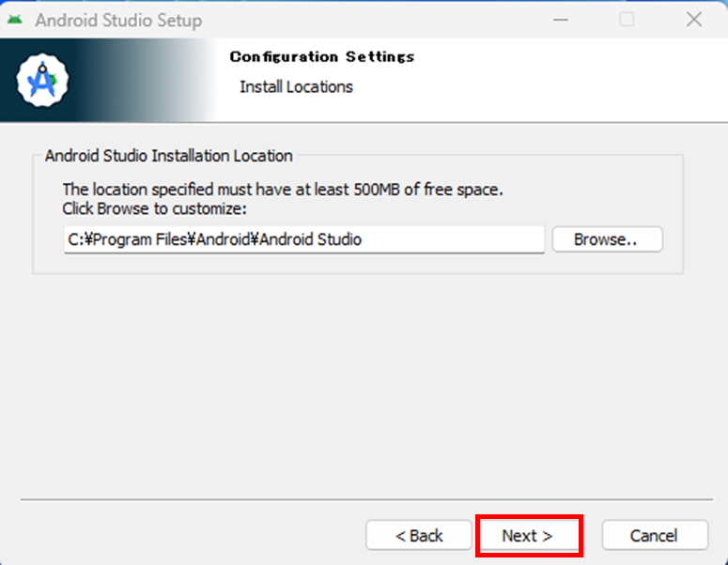728x565 pixels.
Task: Select the "Install Locations" subtitle text
Action: click(296, 86)
